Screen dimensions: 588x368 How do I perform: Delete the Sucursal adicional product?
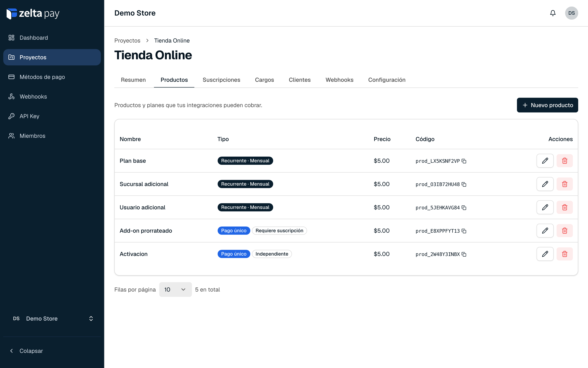pos(565,184)
